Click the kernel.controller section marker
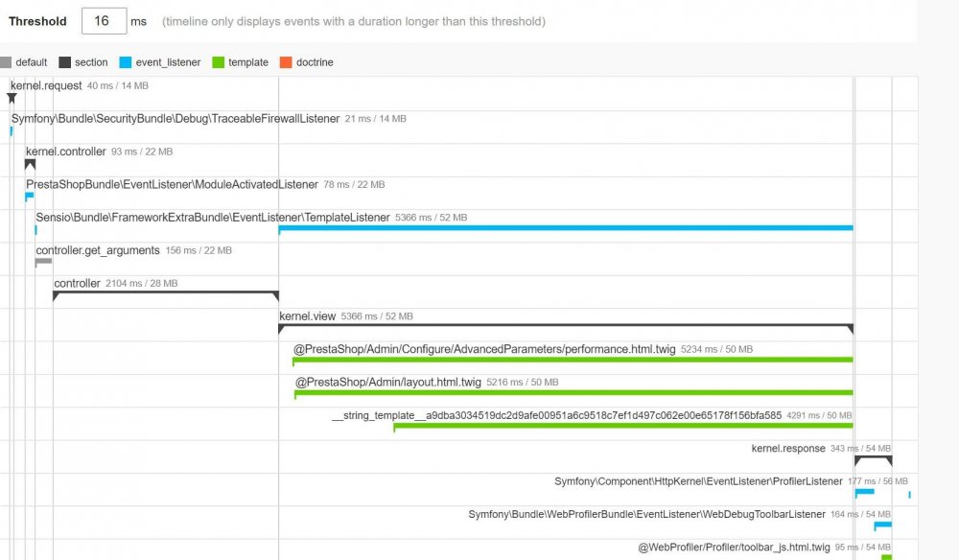Screen dimensions: 959x560 tap(30, 165)
